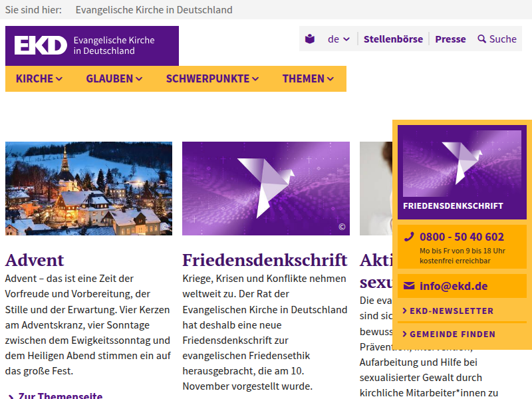The image size is (532, 399).
Task: Click the breadcrumb Evangelische Kirche in Deutschland
Action: tap(154, 10)
